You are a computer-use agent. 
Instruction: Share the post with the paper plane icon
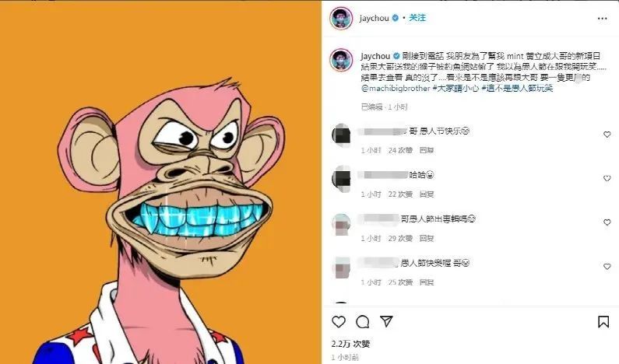pyautogui.click(x=386, y=321)
